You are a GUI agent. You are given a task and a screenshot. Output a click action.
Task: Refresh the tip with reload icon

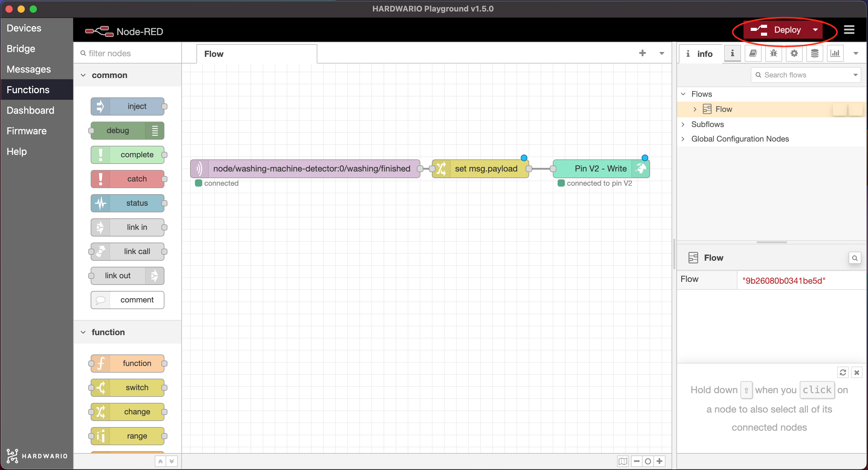coord(843,373)
